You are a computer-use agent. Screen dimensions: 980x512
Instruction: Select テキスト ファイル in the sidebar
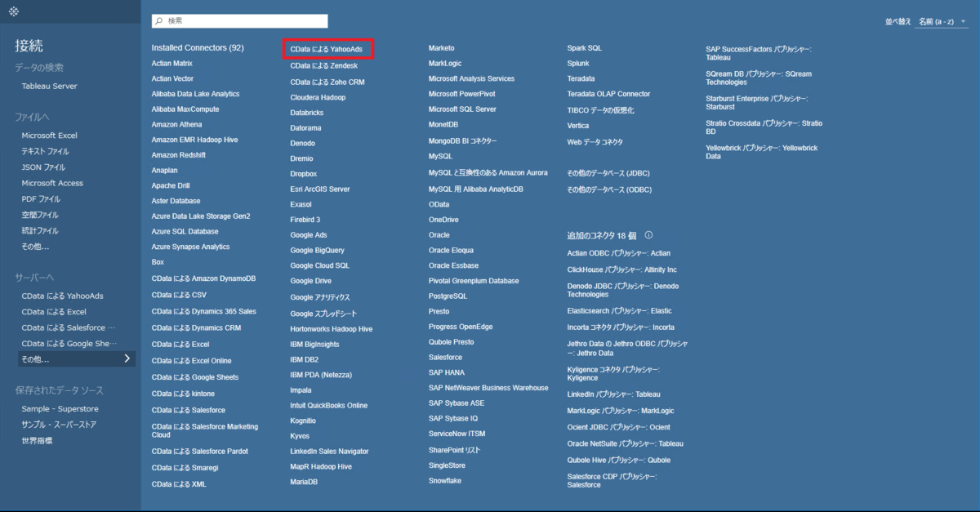pos(46,151)
